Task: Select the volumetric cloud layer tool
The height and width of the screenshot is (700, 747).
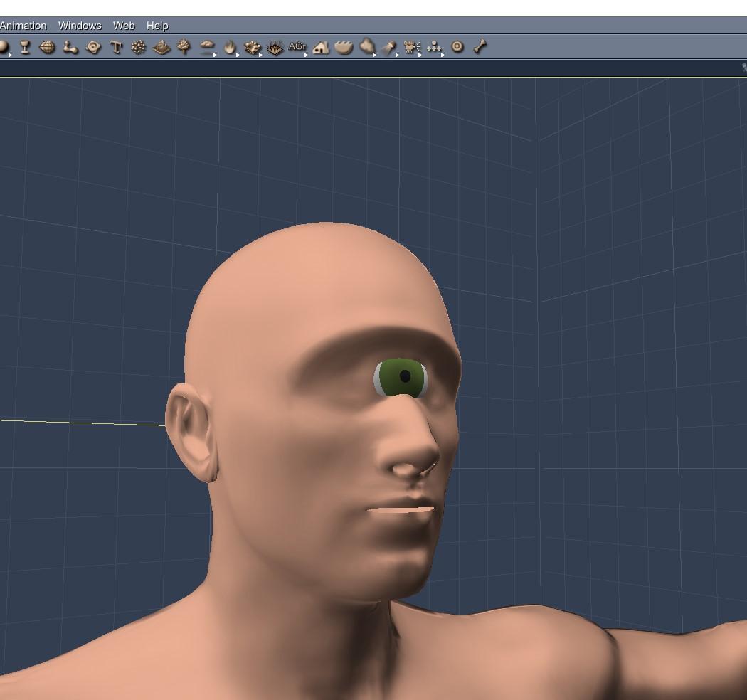Action: 207,46
